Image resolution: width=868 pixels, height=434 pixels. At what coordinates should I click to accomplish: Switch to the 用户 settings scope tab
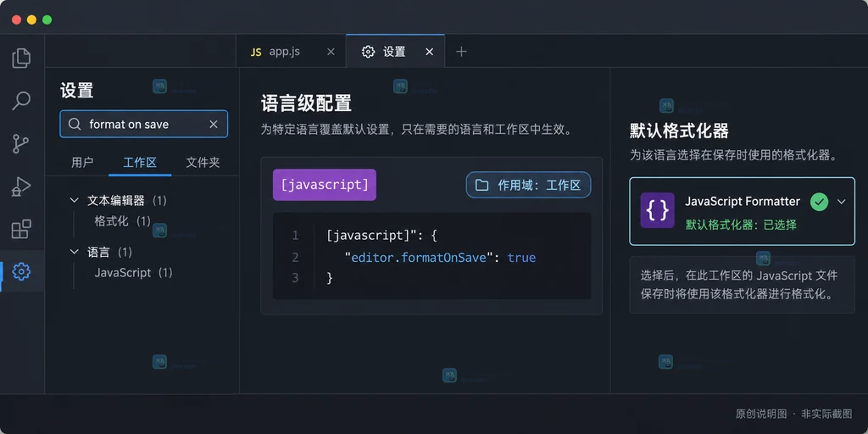coord(82,163)
